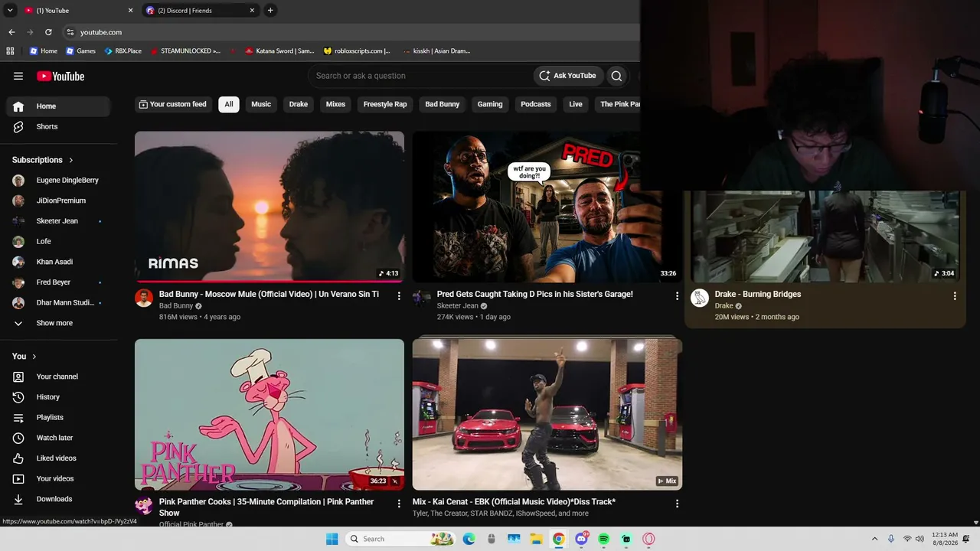The height and width of the screenshot is (551, 980).
Task: Open the Skeeter Jean subscription
Action: (58, 221)
